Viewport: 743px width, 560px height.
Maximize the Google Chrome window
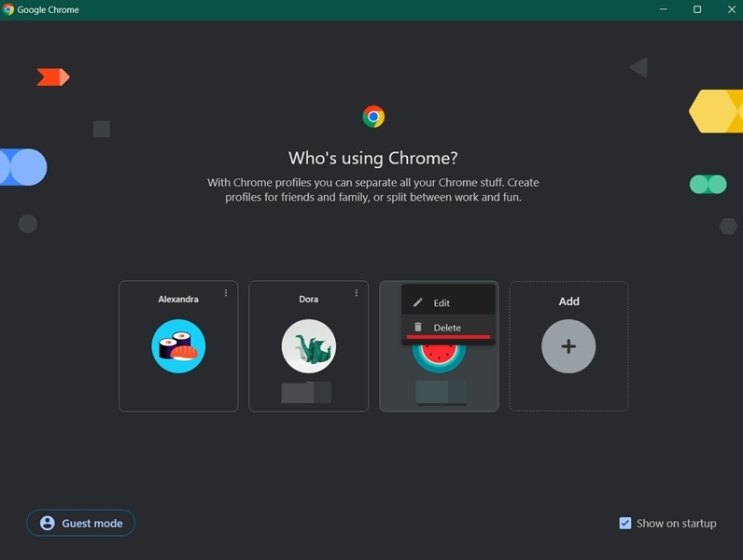tap(697, 9)
